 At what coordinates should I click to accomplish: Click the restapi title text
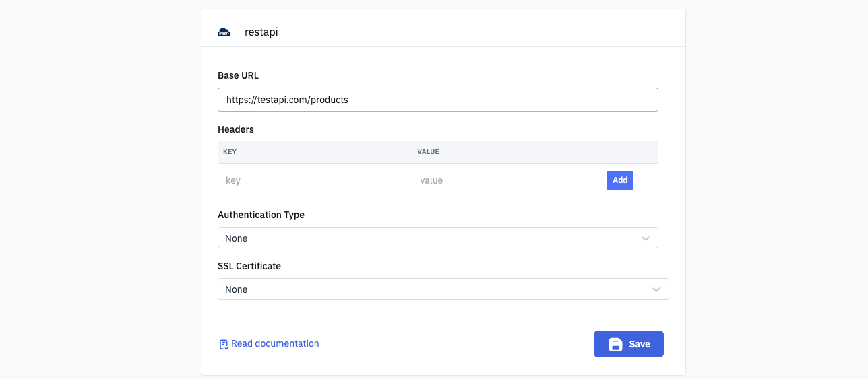point(261,32)
